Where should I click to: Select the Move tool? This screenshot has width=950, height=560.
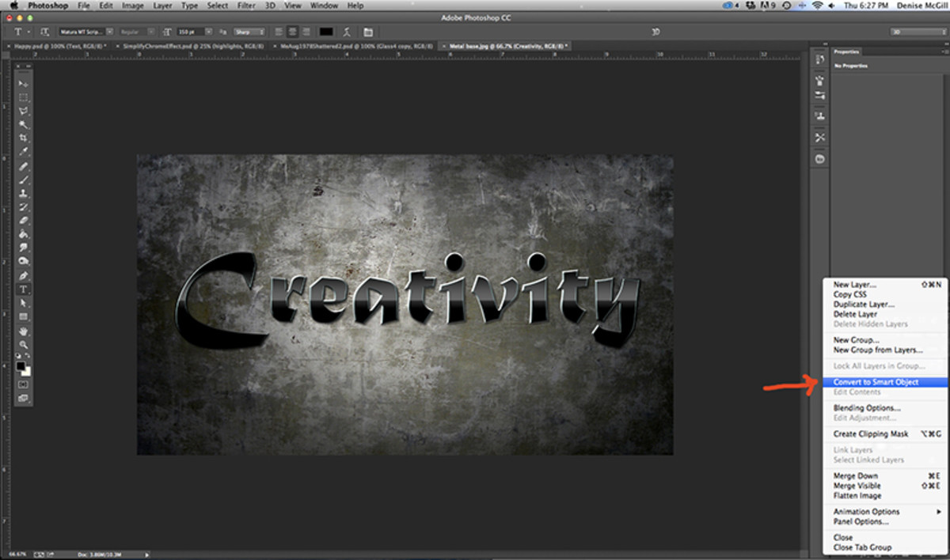coord(24,83)
